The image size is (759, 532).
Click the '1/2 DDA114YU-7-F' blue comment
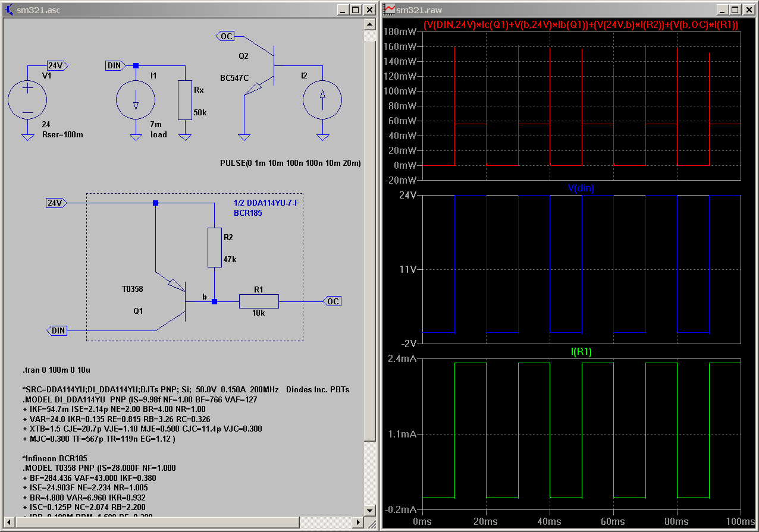(266, 203)
